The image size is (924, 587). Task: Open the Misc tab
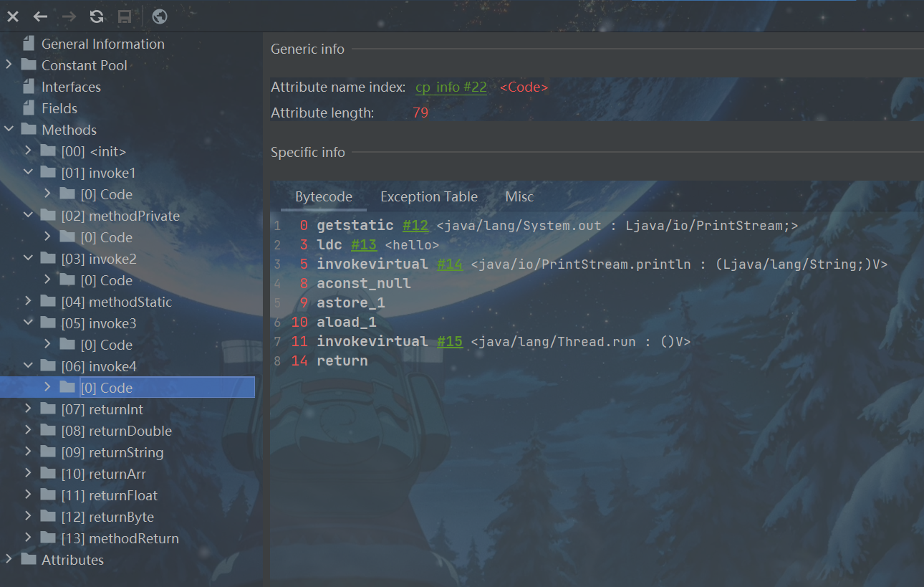coord(519,197)
